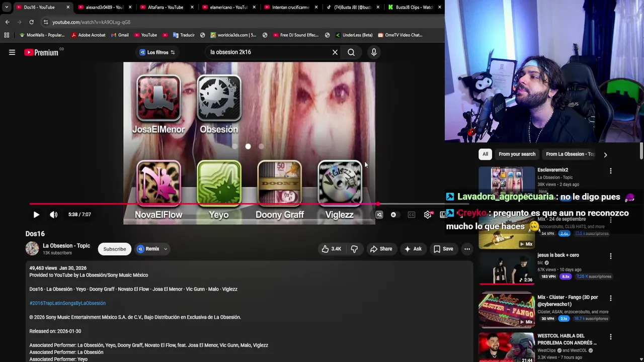644x362 pixels.
Task: Click the Remix button
Action: (x=148, y=249)
